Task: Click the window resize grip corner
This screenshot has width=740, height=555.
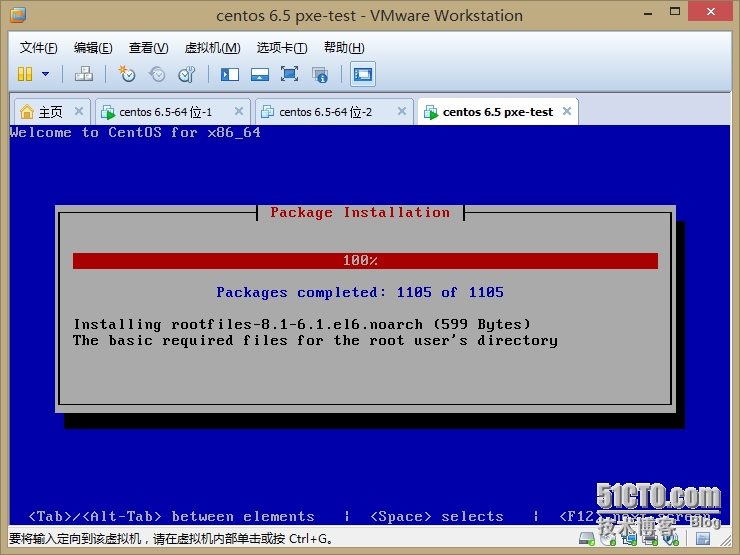Action: 726,540
